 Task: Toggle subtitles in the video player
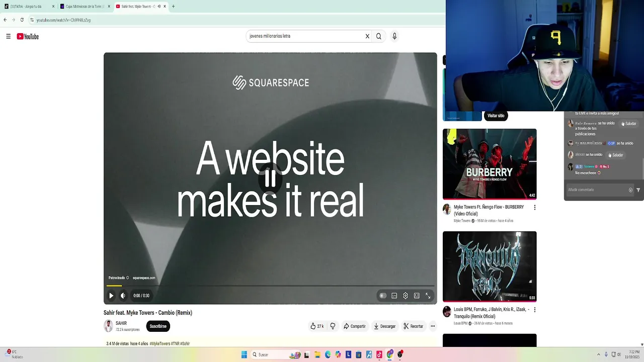pyautogui.click(x=394, y=296)
